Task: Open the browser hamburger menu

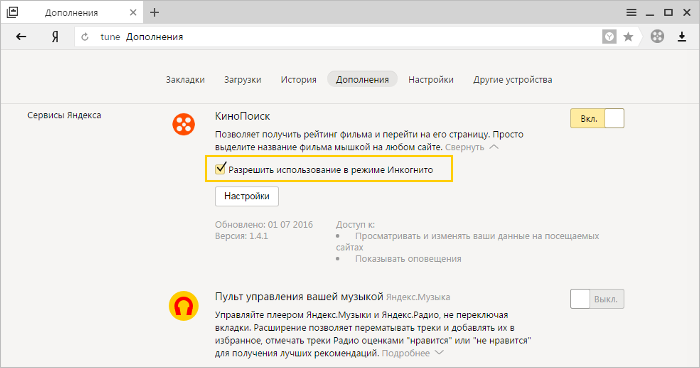Action: (x=631, y=13)
